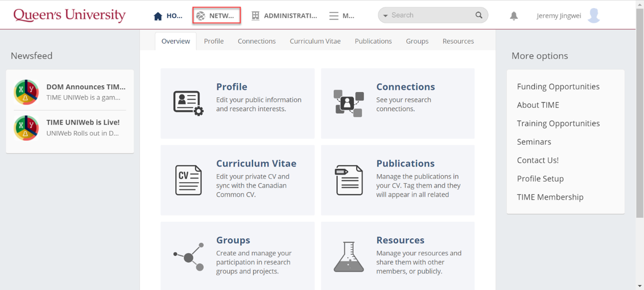
Task: Click the notification bell icon
Action: point(513,16)
